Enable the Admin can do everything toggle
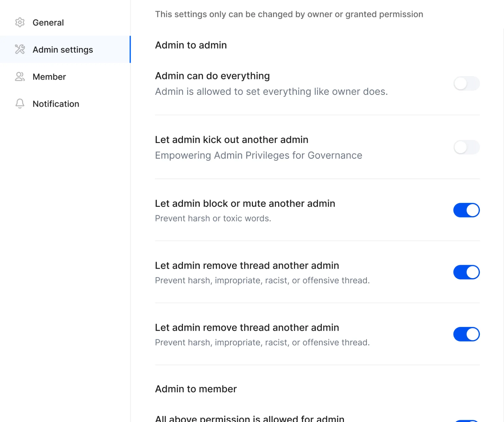 point(466,84)
